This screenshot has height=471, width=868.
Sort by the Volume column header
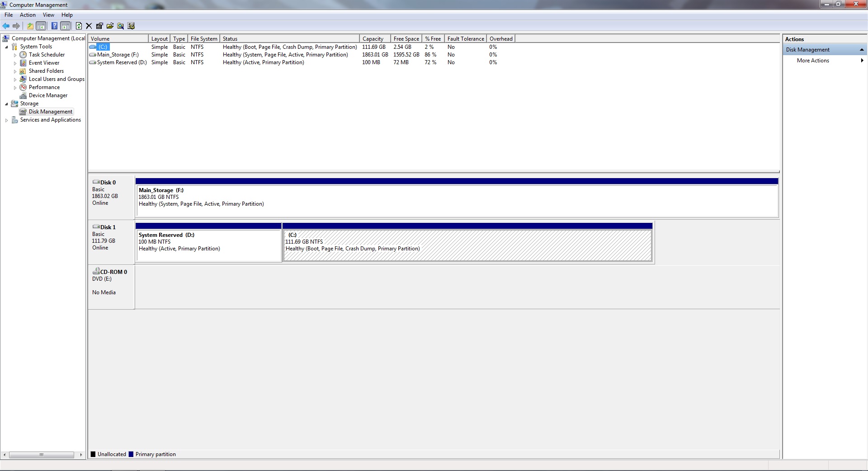(x=118, y=39)
